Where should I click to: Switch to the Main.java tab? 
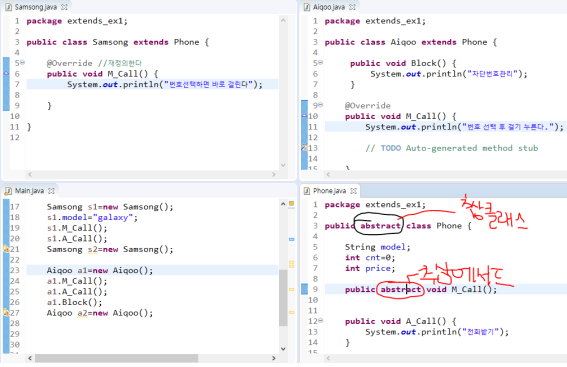pyautogui.click(x=29, y=191)
